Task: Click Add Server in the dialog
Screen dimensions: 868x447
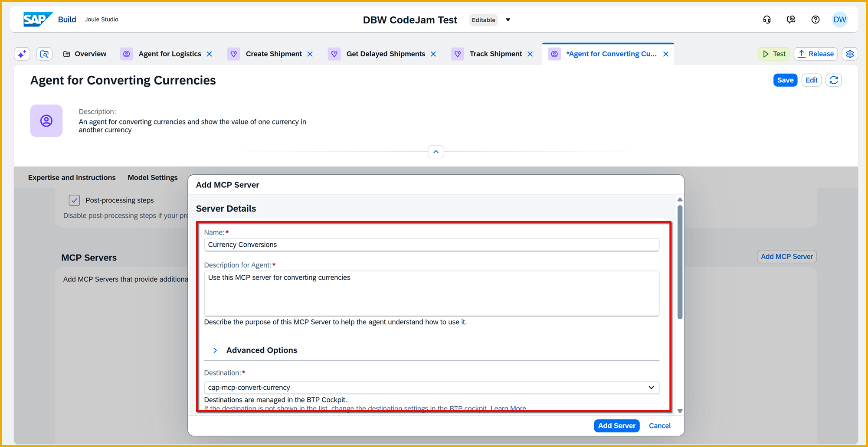Action: click(616, 426)
